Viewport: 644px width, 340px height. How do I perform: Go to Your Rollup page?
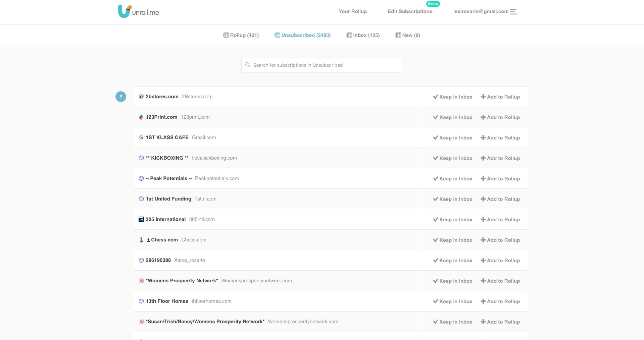coord(353,11)
